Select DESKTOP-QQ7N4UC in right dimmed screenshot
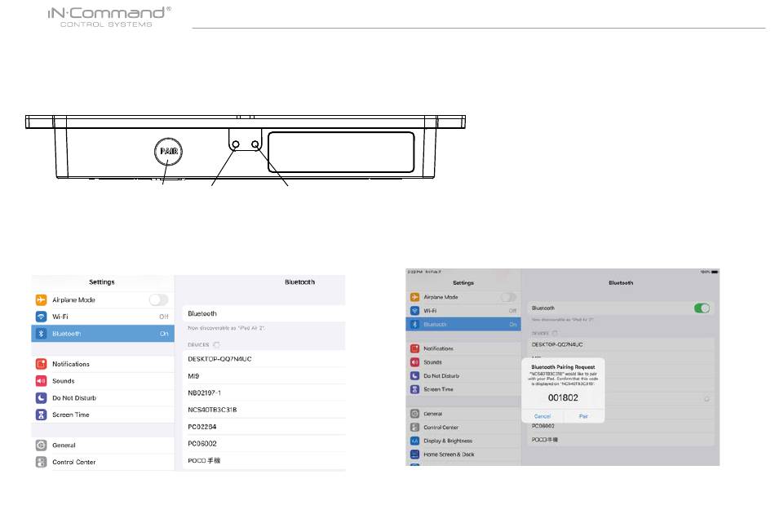775x532 pixels. pyautogui.click(x=620, y=344)
